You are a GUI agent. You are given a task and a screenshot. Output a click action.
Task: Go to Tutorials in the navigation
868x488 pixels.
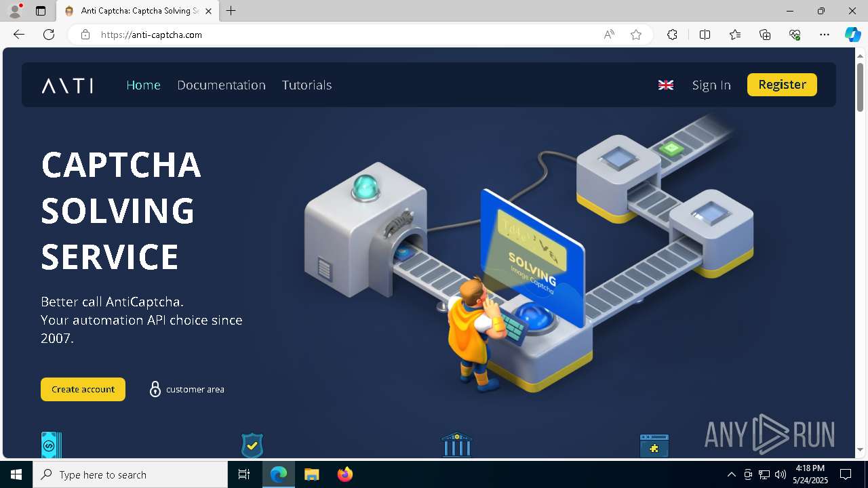click(x=307, y=85)
